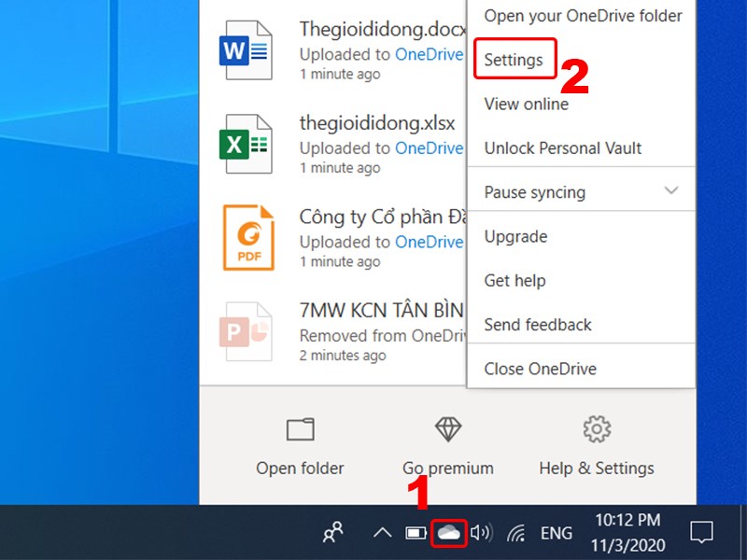Click the OneDrive cloud tray icon

(449, 533)
